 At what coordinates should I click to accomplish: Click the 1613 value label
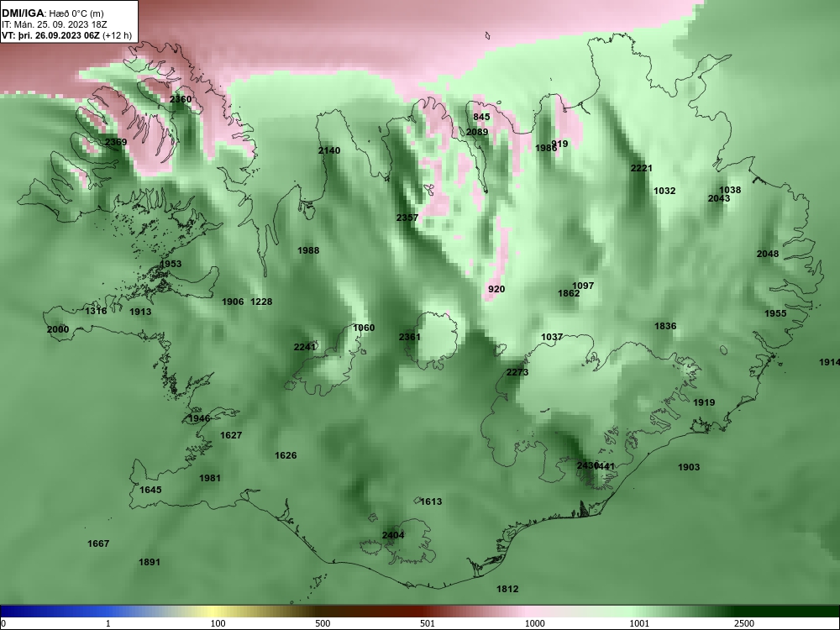point(431,501)
